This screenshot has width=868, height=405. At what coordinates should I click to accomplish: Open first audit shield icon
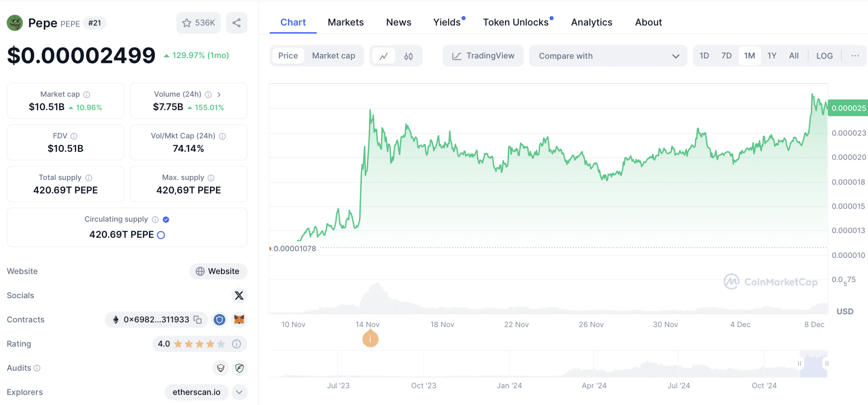tap(220, 368)
